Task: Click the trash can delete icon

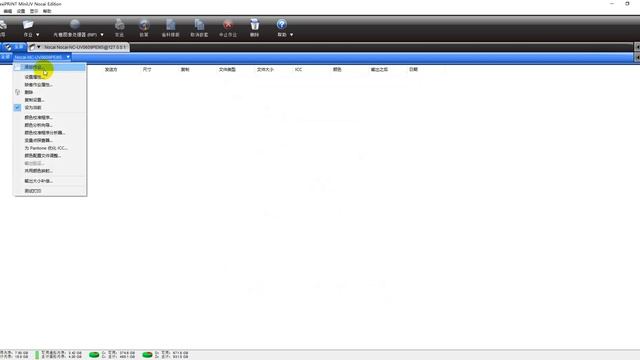Action: [x=255, y=24]
